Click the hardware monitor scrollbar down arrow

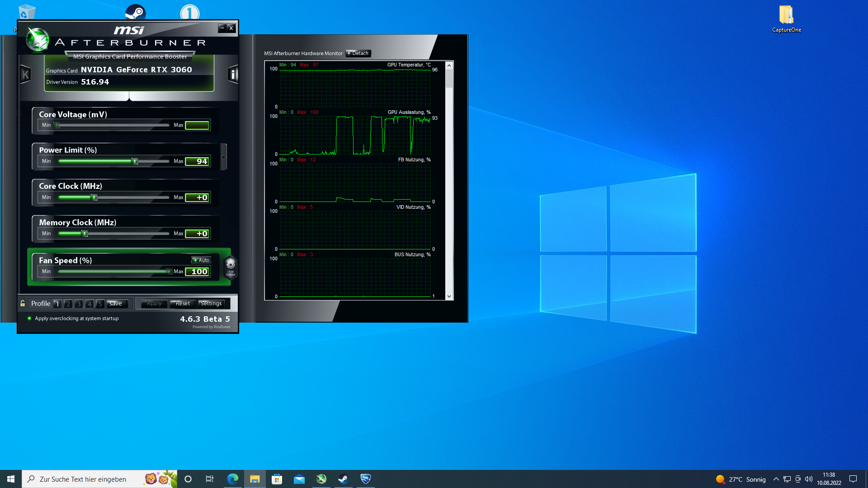pyautogui.click(x=449, y=296)
